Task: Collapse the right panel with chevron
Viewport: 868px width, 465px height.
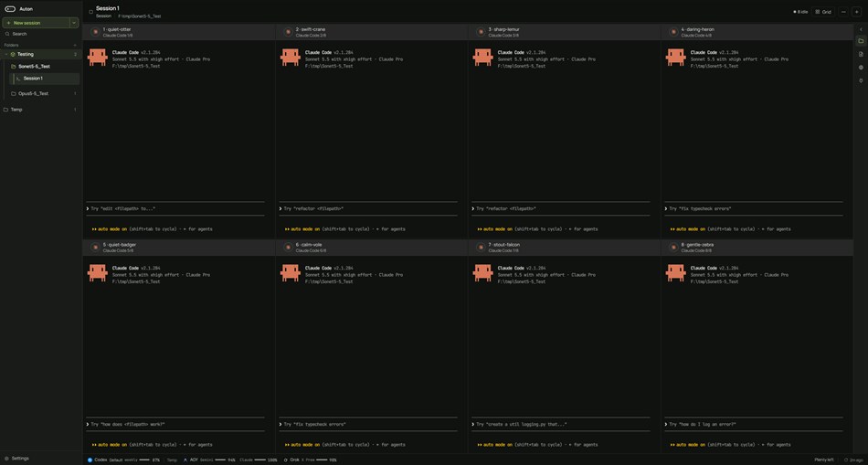Action: [861, 29]
